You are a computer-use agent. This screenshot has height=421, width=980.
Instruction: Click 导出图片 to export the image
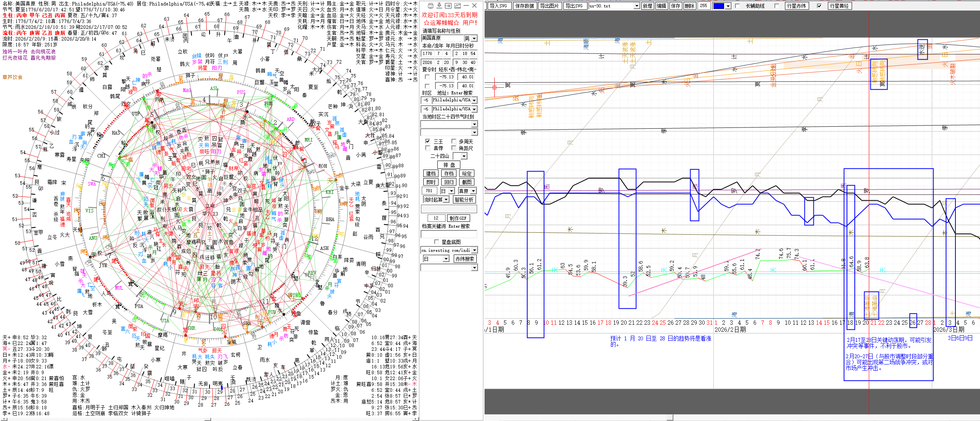(549, 6)
